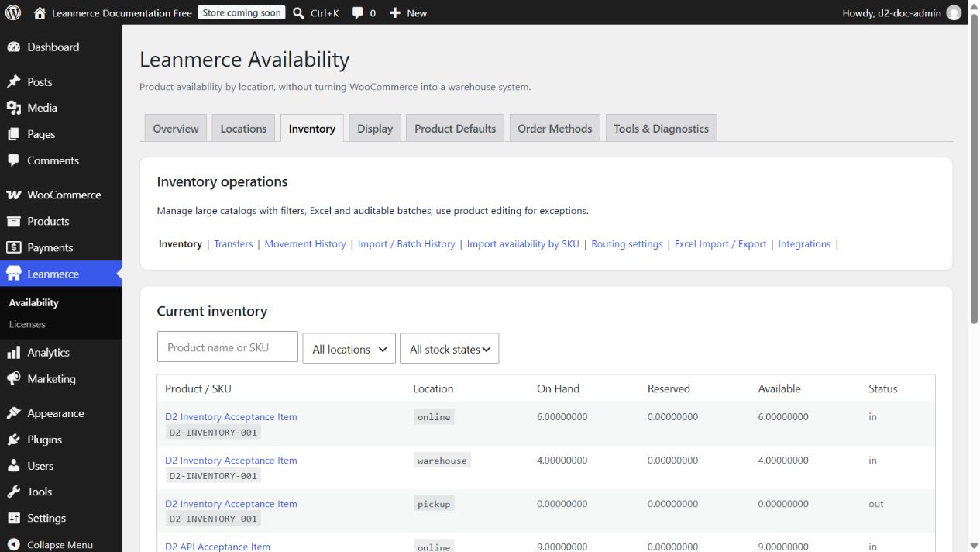
Task: Click the On Hand value 4.00000000
Action: pyautogui.click(x=562, y=460)
